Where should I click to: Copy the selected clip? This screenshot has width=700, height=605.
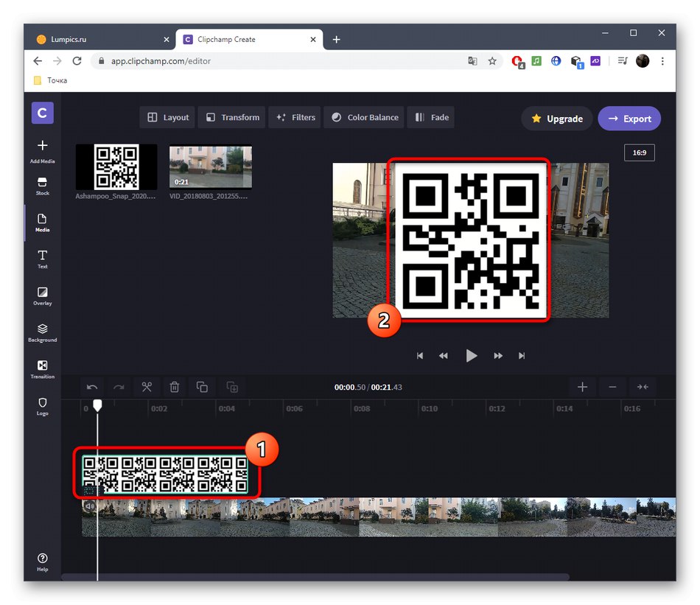[202, 387]
